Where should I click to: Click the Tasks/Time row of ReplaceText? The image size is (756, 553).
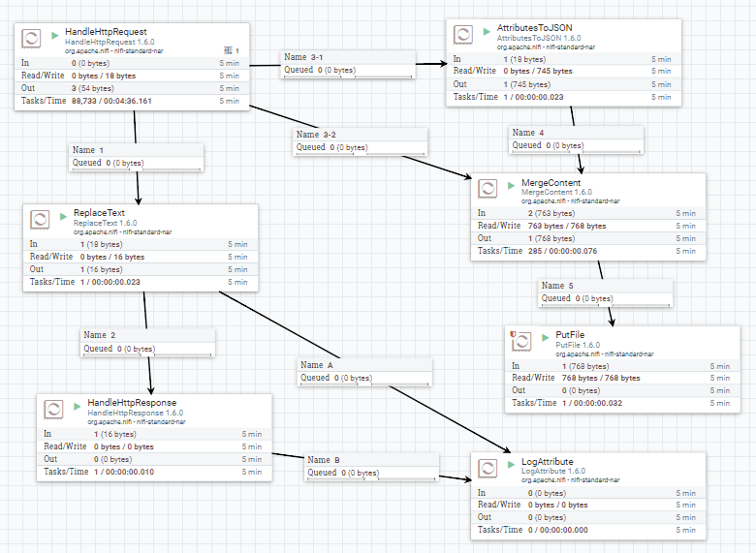[142, 282]
